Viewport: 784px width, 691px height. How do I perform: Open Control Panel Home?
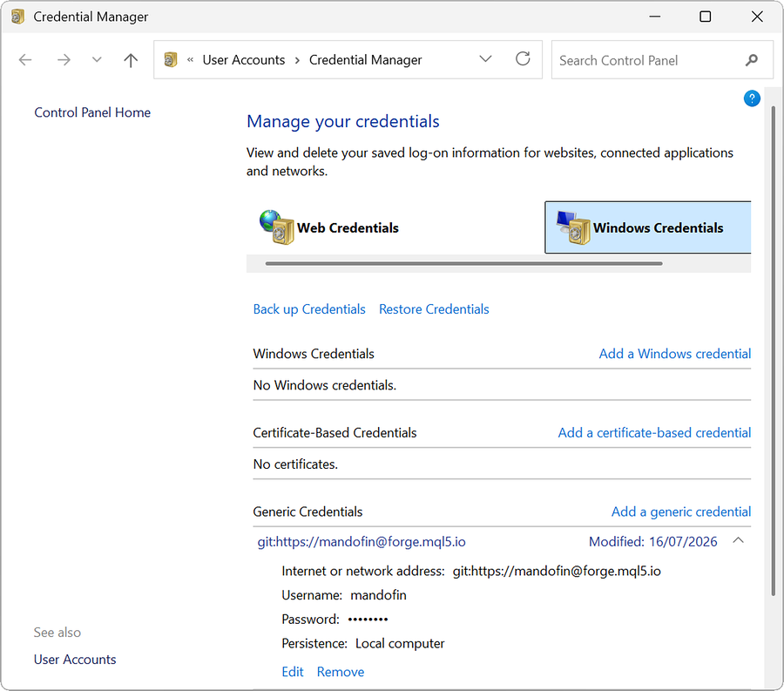[92, 112]
